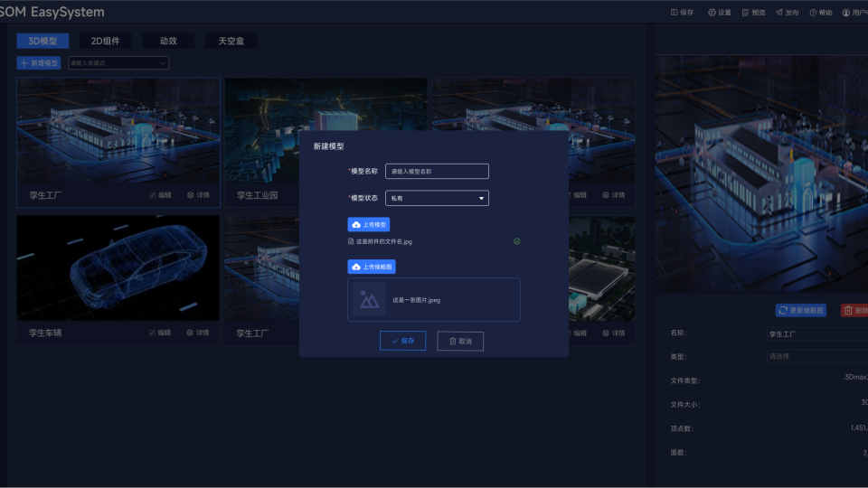Click 帮助 text in top toolbar

(826, 12)
